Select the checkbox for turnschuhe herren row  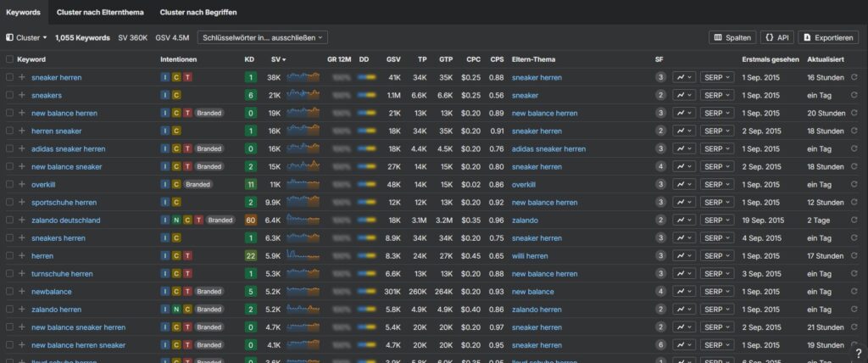tap(9, 273)
